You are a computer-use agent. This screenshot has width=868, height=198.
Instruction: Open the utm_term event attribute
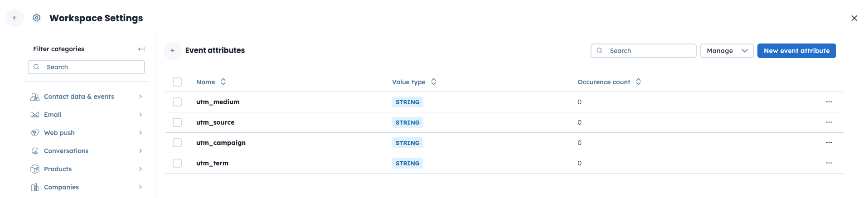(x=212, y=163)
